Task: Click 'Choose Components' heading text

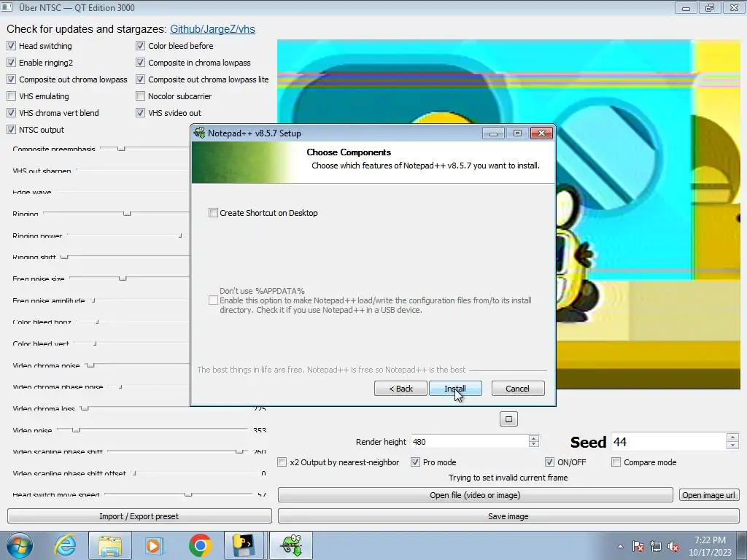Action: pos(349,152)
